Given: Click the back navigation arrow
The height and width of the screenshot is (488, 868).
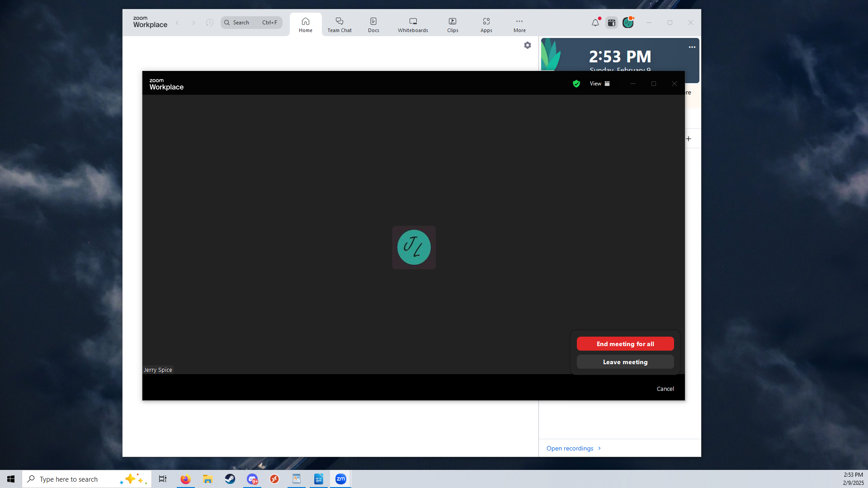Looking at the screenshot, I should (177, 23).
